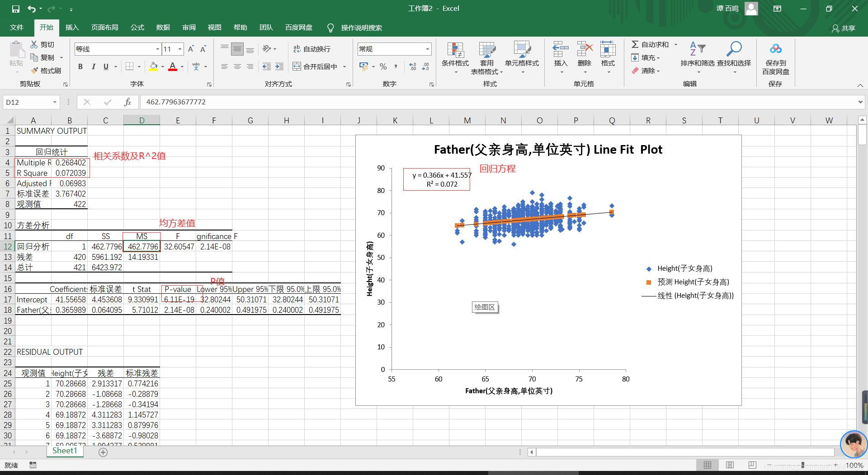
Task: Open the Clear (清除) dropdown
Action: pyautogui.click(x=646, y=71)
